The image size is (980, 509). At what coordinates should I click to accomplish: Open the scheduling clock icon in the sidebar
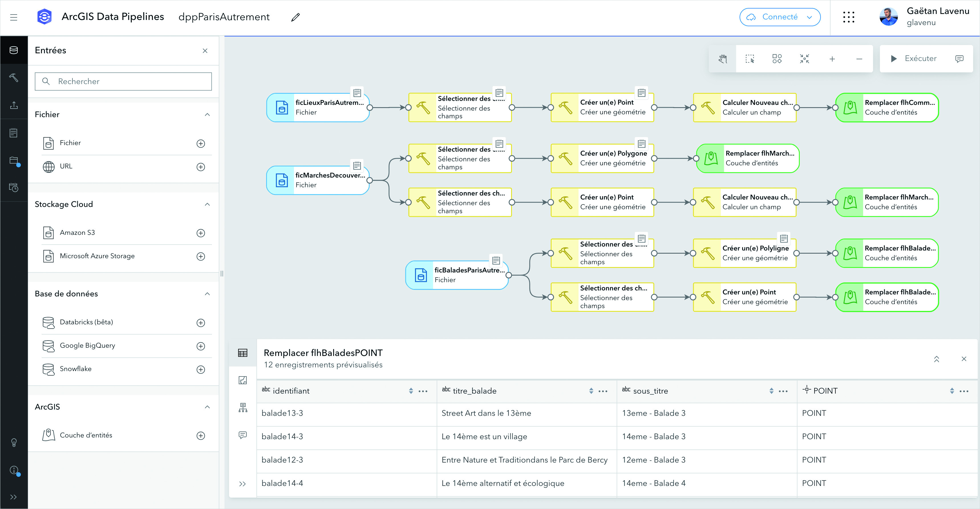(14, 187)
